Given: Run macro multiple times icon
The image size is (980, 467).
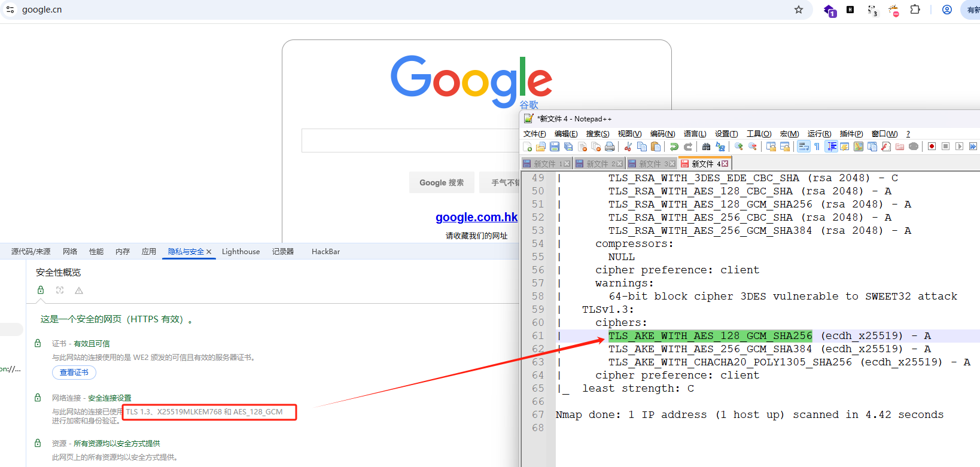Looking at the screenshot, I should (x=973, y=146).
